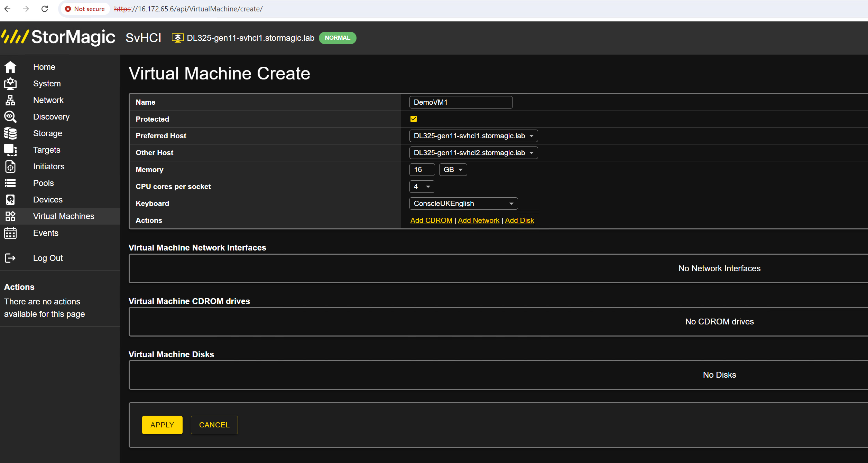Open the Initiators menu item
Image resolution: width=868 pixels, height=463 pixels.
point(49,167)
